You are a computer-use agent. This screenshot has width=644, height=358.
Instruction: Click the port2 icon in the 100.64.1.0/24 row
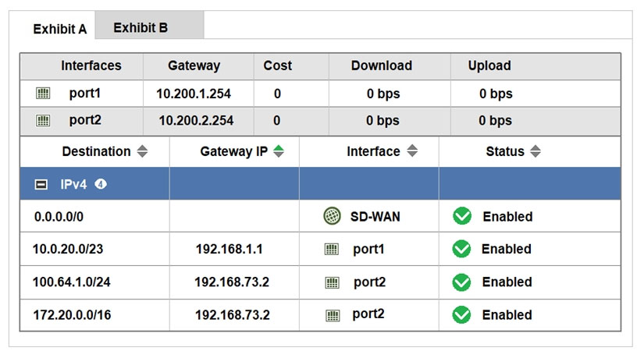point(332,282)
